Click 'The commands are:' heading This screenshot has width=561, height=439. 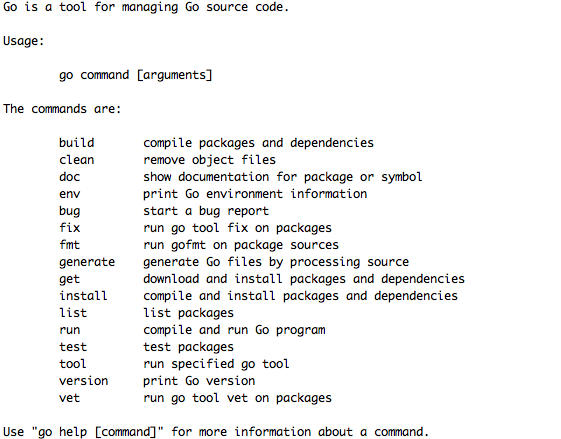62,109
